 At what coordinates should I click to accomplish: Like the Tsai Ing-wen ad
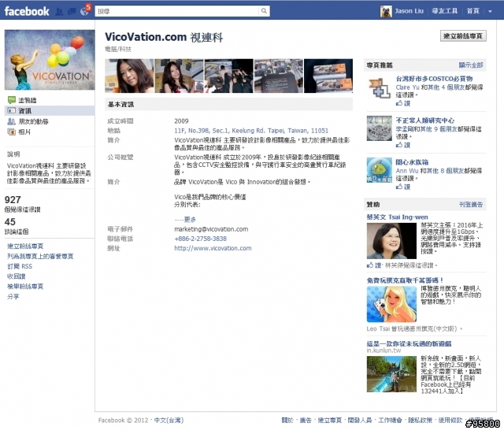coord(374,265)
